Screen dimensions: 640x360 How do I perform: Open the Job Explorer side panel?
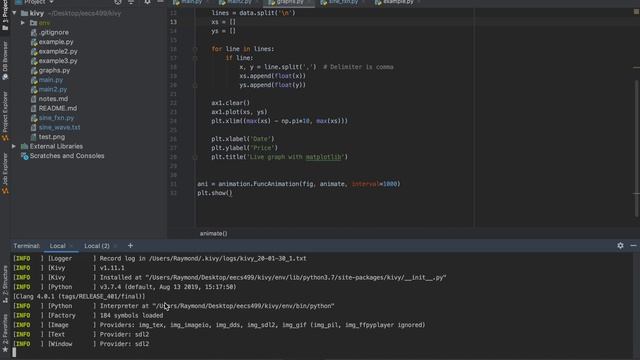pyautogui.click(x=5, y=173)
